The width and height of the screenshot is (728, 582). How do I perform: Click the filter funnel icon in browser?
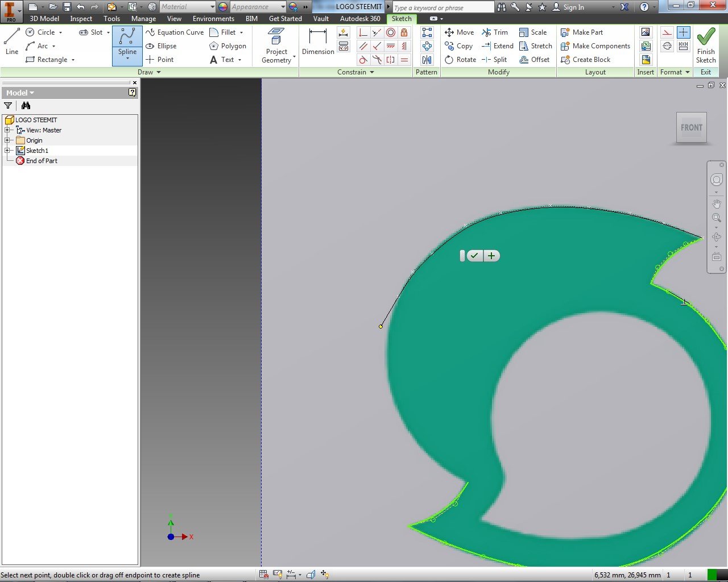click(x=8, y=106)
